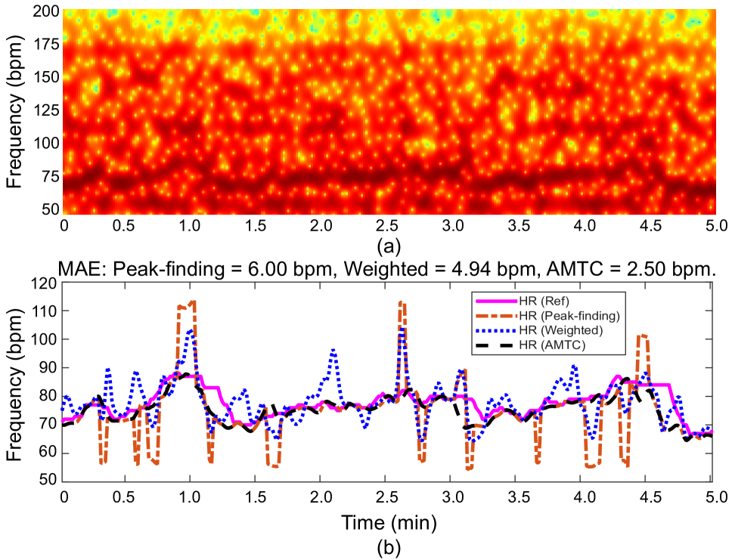Click the '150' tick on spectrogram y-axis
The image size is (732, 560).
point(46,77)
